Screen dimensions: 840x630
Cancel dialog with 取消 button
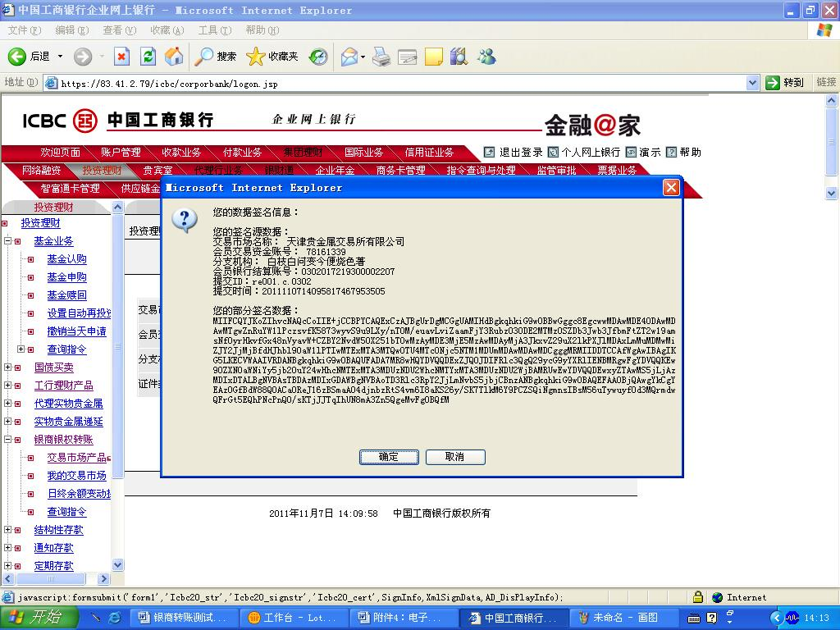pos(455,456)
